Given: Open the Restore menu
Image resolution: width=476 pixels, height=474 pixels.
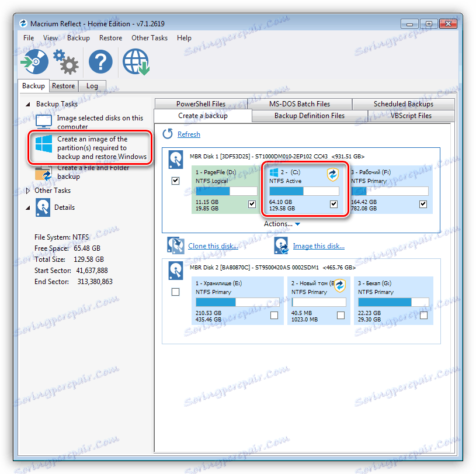Looking at the screenshot, I should [x=110, y=38].
